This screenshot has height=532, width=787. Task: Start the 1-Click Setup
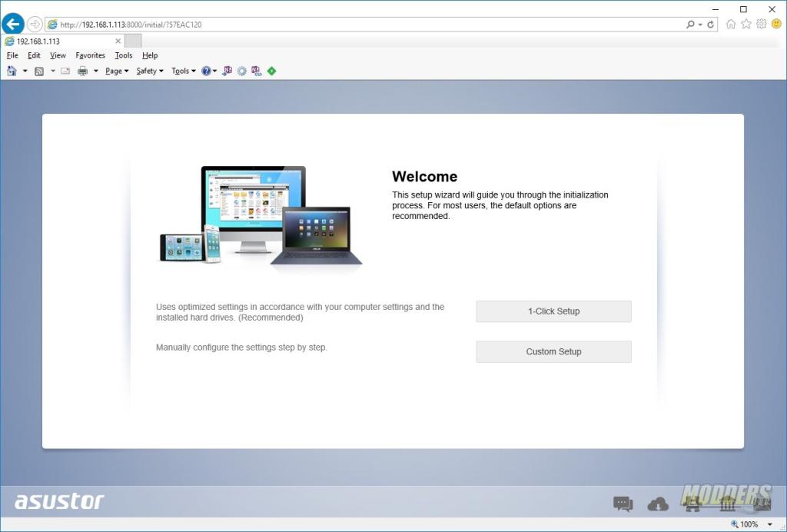pos(553,311)
